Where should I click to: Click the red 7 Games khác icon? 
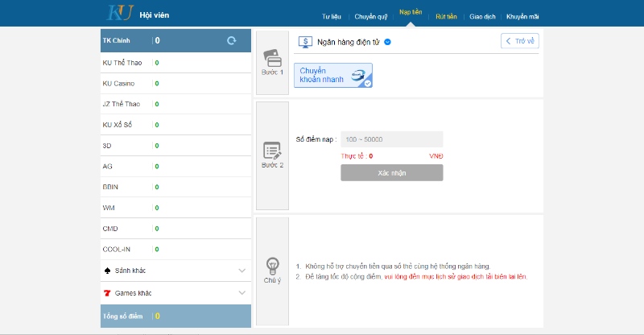(107, 292)
